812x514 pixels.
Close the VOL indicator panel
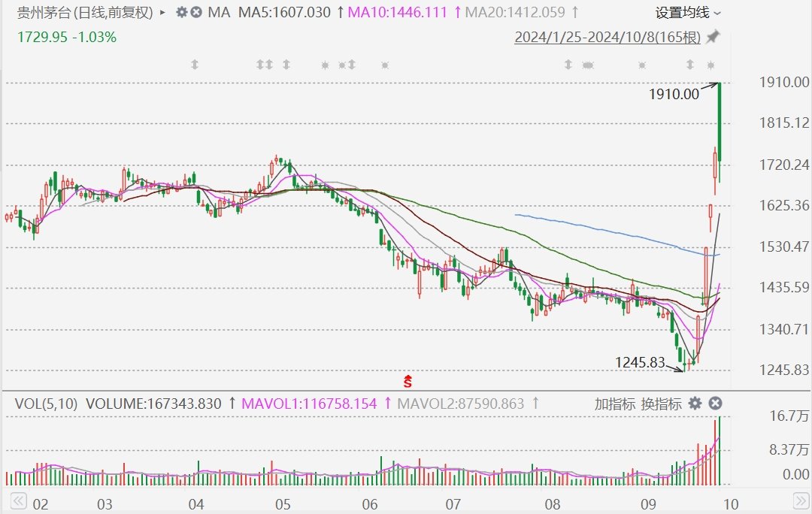point(715,404)
